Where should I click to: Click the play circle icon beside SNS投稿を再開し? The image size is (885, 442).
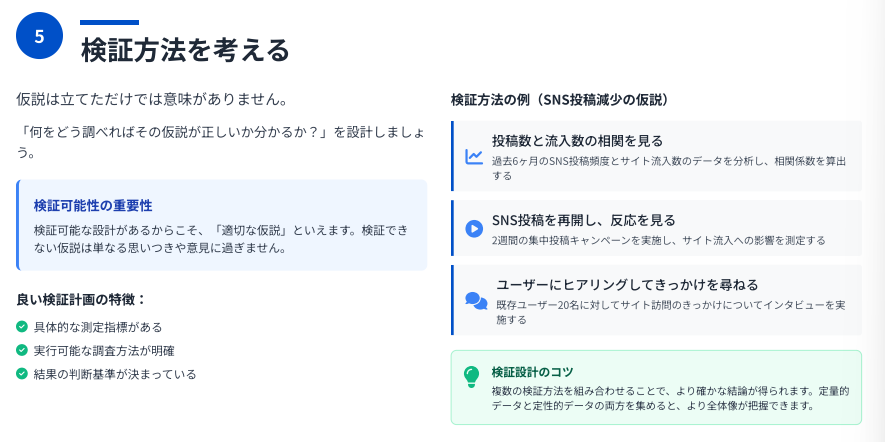(x=474, y=228)
